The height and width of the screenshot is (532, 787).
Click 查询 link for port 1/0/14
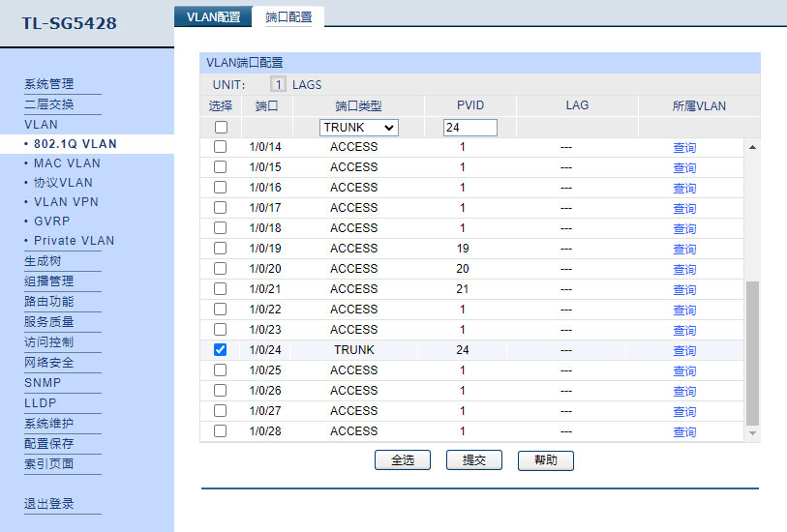point(684,148)
